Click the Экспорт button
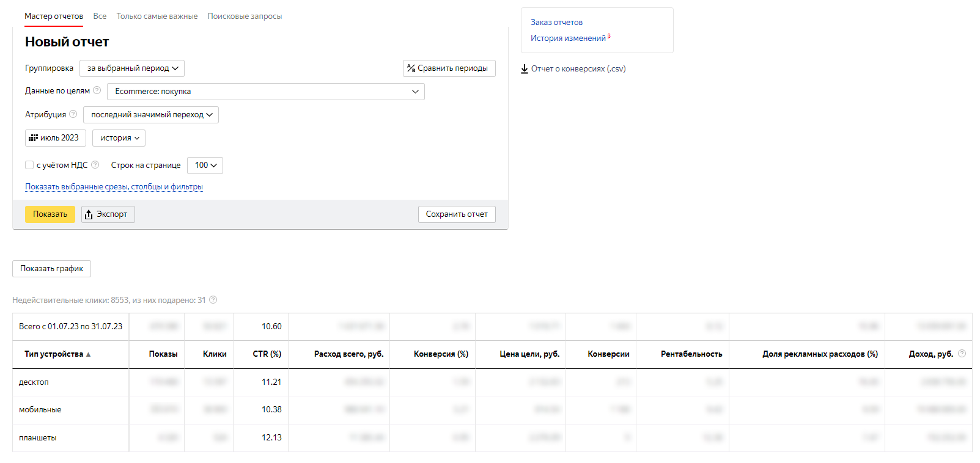The image size is (980, 463). click(108, 214)
